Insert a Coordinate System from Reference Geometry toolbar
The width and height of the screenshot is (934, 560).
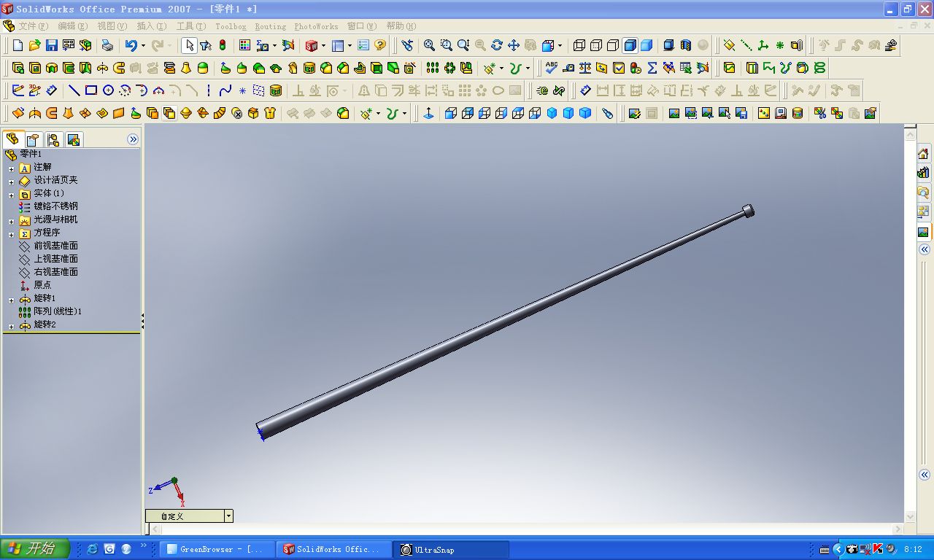point(763,45)
